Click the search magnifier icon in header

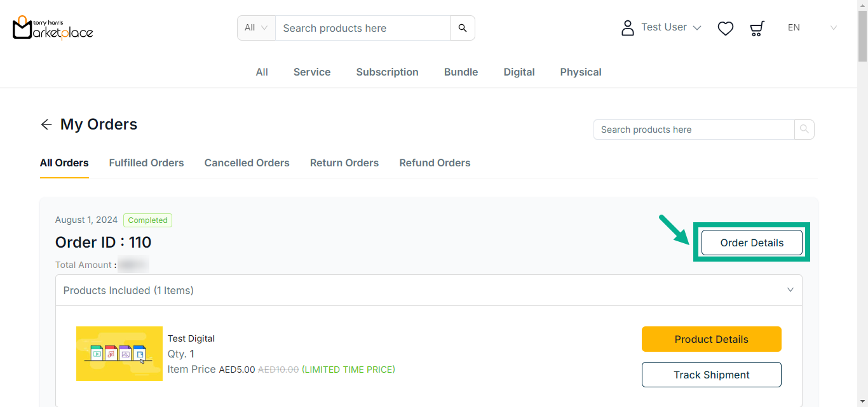pyautogui.click(x=462, y=28)
